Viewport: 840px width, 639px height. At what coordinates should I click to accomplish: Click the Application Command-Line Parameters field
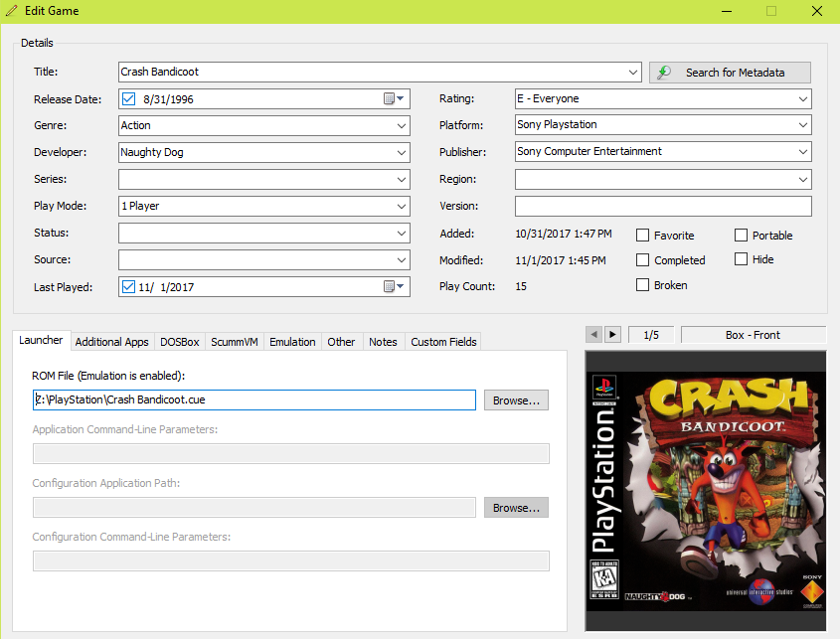tap(291, 454)
